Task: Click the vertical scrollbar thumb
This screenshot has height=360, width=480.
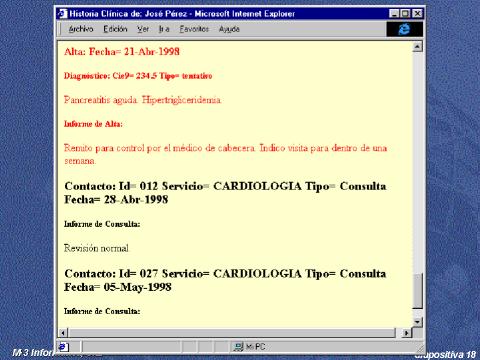Action: click(418, 291)
